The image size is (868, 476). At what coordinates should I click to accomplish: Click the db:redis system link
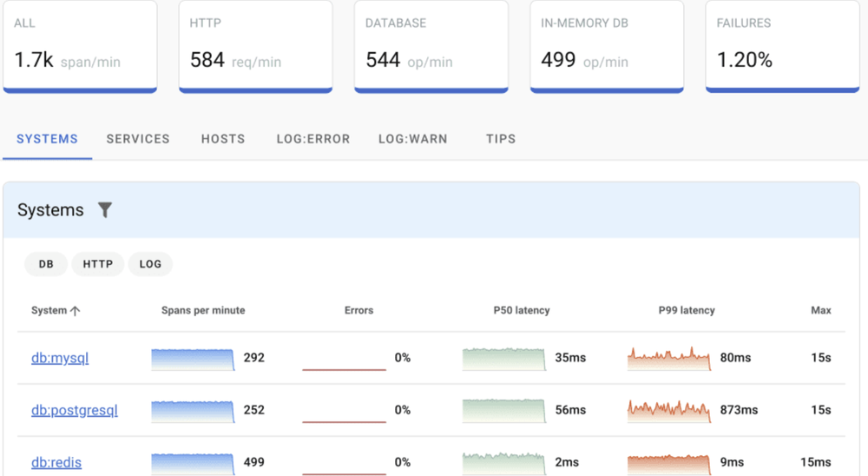pyautogui.click(x=56, y=462)
